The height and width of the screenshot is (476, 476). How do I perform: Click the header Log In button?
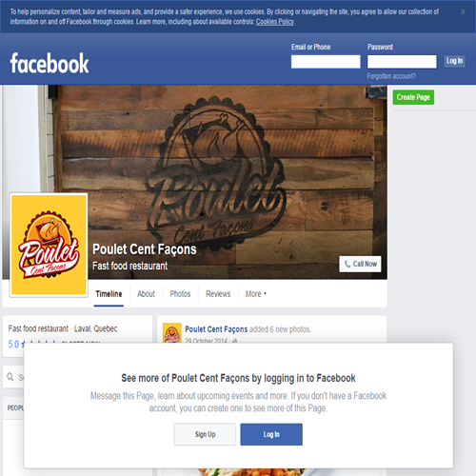coord(454,61)
